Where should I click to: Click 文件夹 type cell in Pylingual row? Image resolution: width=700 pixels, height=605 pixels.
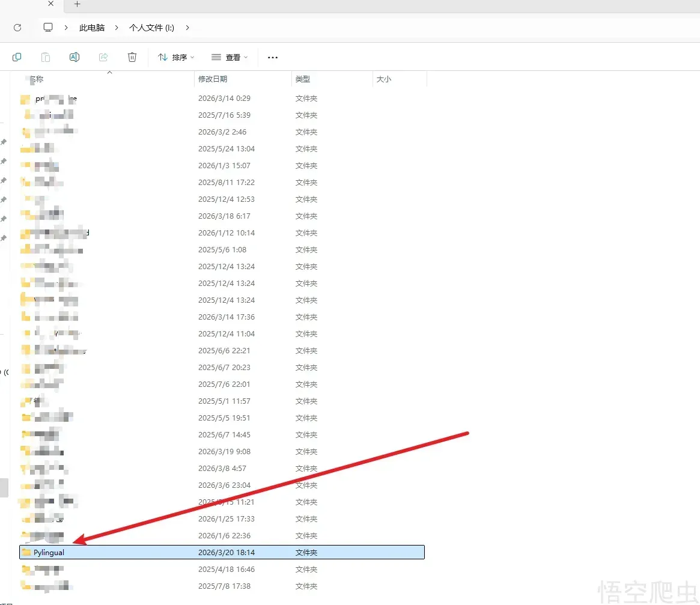(x=306, y=552)
